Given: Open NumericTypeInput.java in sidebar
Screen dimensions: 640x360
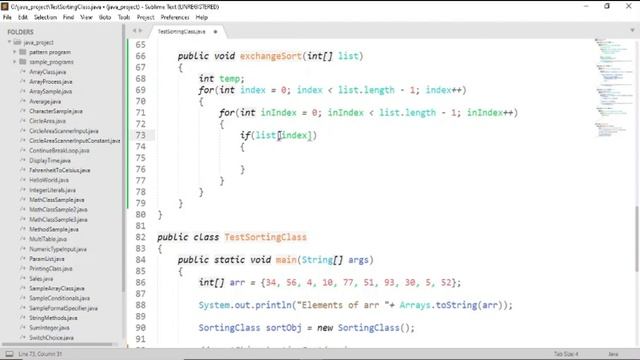Looking at the screenshot, I should click(x=58, y=249).
